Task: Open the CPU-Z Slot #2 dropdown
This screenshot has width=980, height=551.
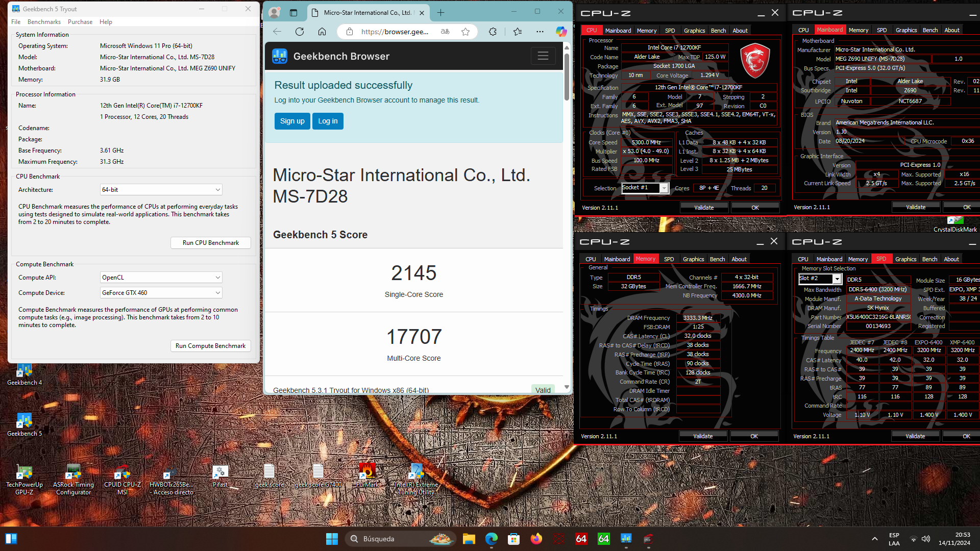Action: point(820,279)
